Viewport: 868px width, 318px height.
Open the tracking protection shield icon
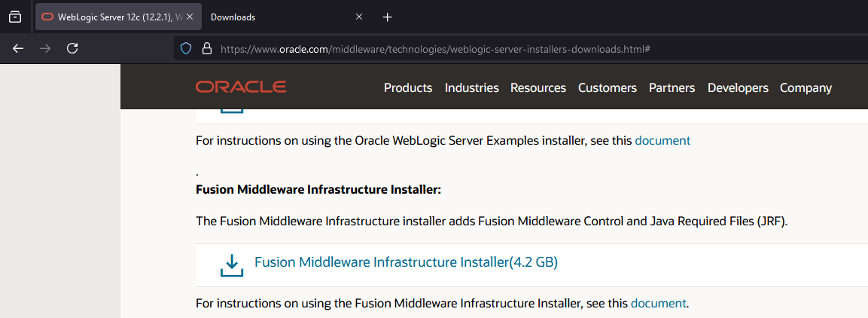coord(186,49)
